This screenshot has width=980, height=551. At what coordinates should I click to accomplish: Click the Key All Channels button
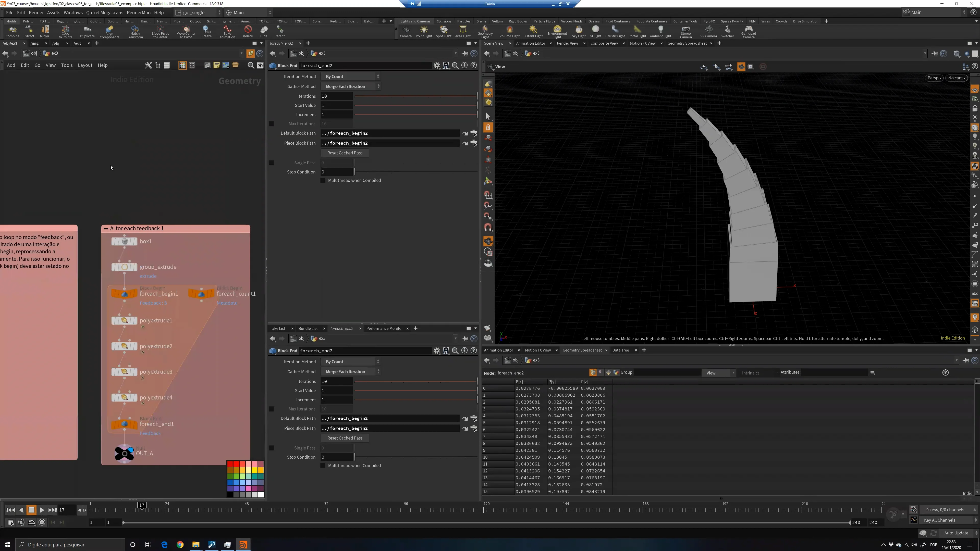[x=939, y=520]
